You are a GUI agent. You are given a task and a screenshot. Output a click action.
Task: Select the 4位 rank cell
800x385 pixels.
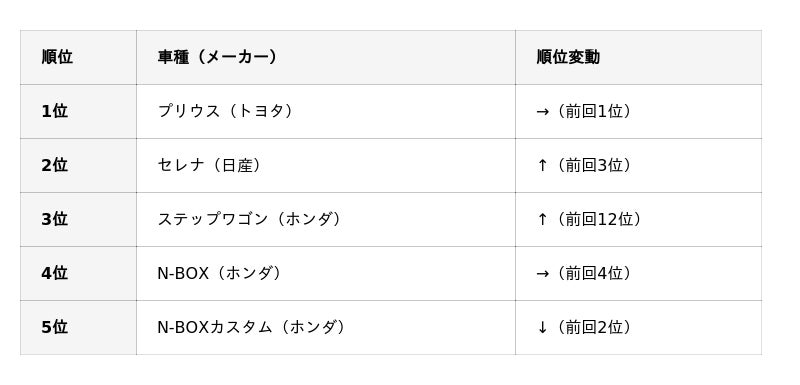(78, 273)
